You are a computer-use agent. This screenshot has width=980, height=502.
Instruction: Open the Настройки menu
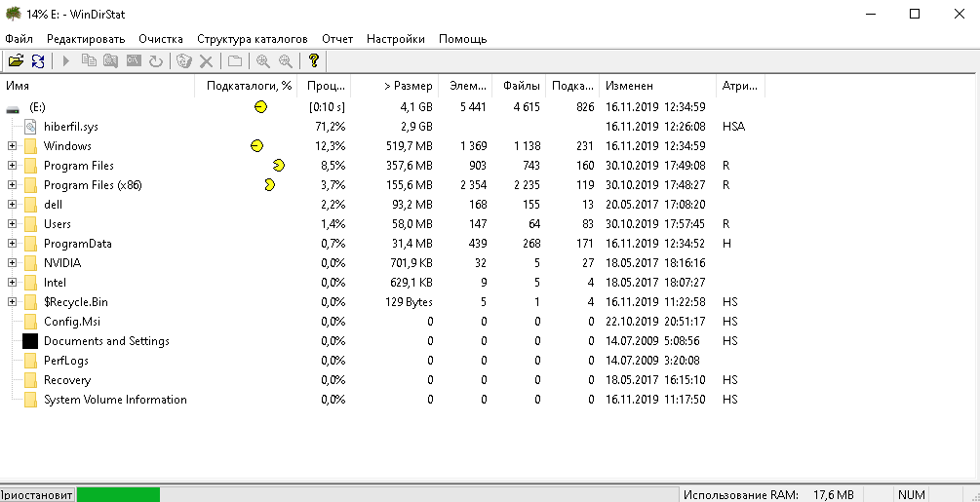tap(396, 39)
